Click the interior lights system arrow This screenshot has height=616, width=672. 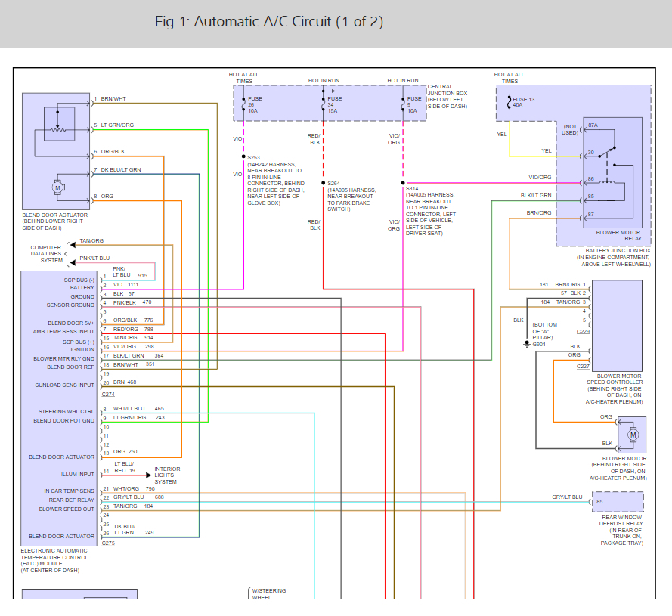point(148,475)
